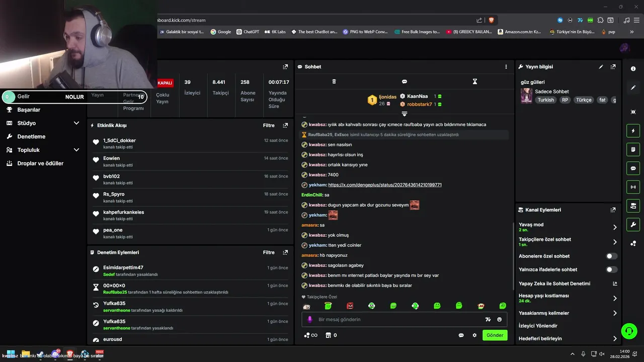The height and width of the screenshot is (362, 644).
Task: Click the broadcast signal icon in right sidebar
Action: [x=633, y=187]
